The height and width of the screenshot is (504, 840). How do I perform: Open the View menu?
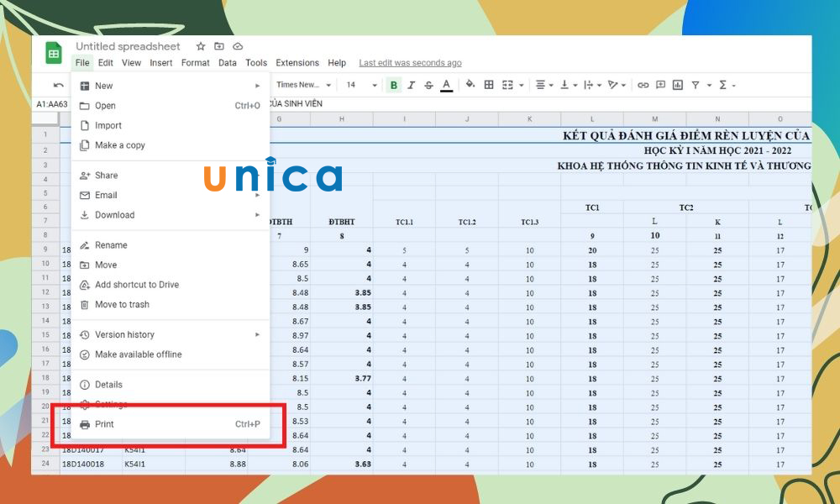click(131, 63)
